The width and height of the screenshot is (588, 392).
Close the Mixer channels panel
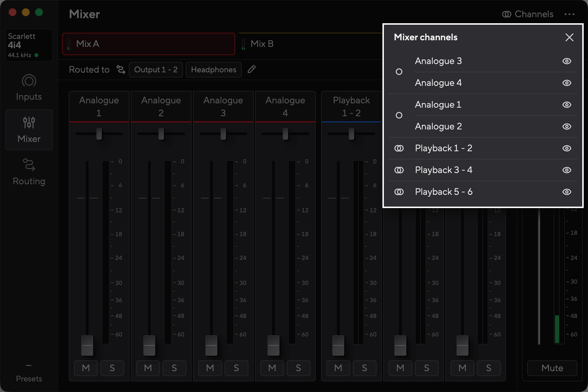(x=569, y=37)
